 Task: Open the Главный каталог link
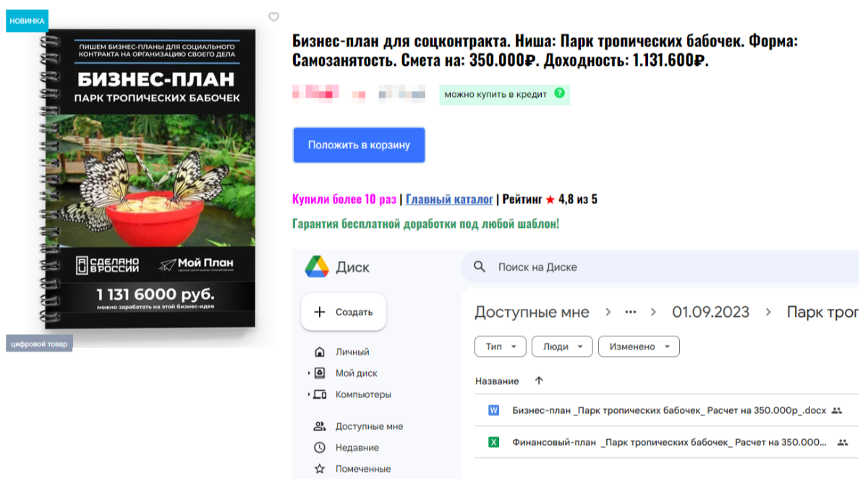(449, 200)
